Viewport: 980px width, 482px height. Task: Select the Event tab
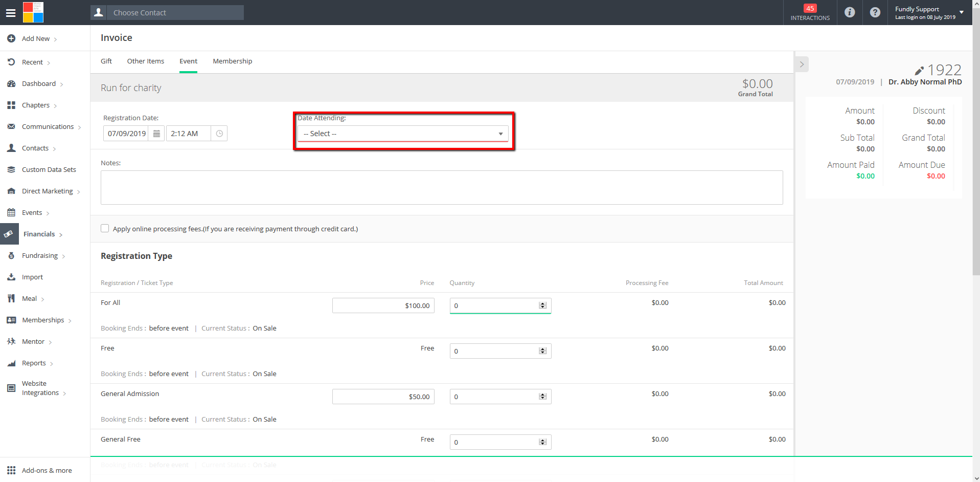pyautogui.click(x=188, y=61)
